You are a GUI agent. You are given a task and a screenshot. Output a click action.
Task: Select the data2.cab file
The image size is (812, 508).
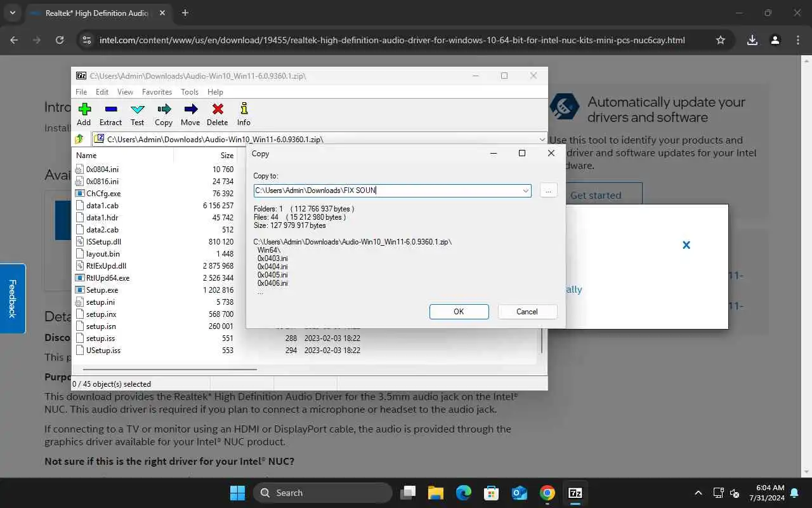pos(102,230)
